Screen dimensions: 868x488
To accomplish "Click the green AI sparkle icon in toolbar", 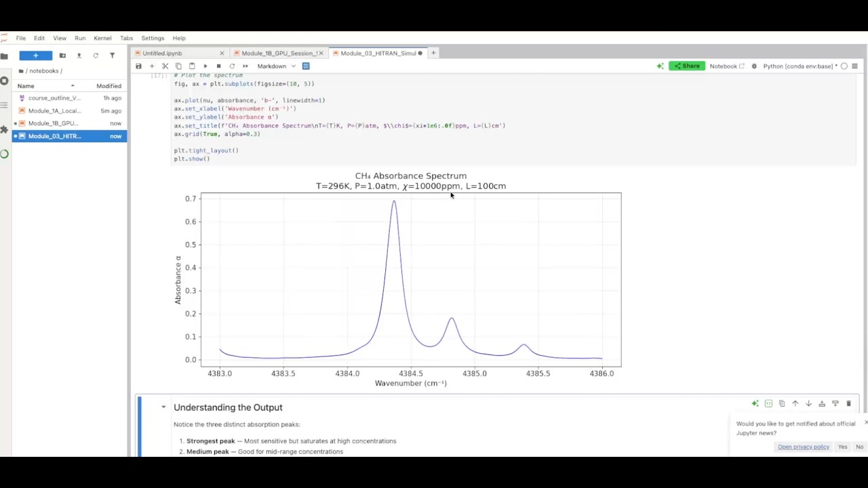I will pyautogui.click(x=660, y=66).
